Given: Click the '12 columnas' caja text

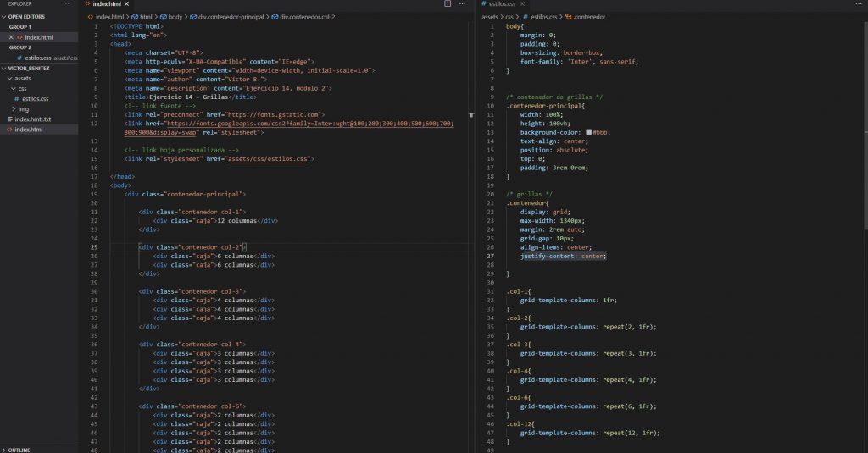Looking at the screenshot, I should 236,221.
